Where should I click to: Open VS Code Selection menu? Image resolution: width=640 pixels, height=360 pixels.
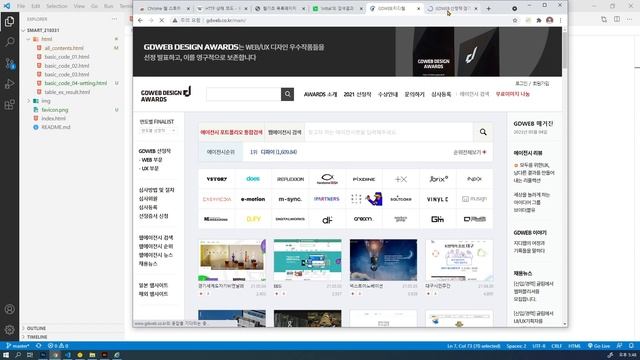pyautogui.click(x=56, y=6)
